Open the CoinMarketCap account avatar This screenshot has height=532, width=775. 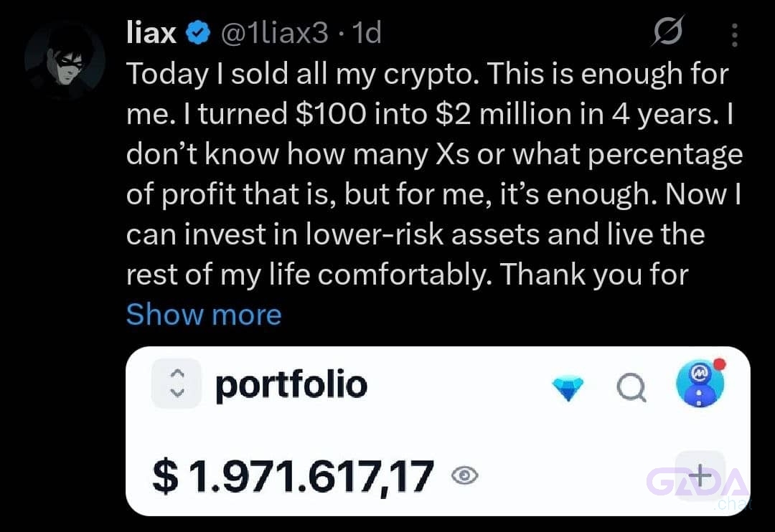[700, 384]
